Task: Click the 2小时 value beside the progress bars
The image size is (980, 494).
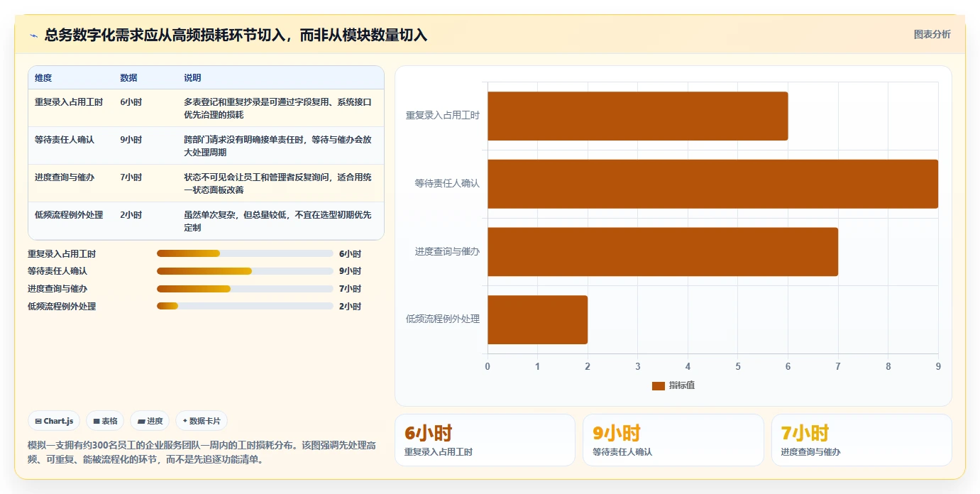Action: [x=350, y=307]
